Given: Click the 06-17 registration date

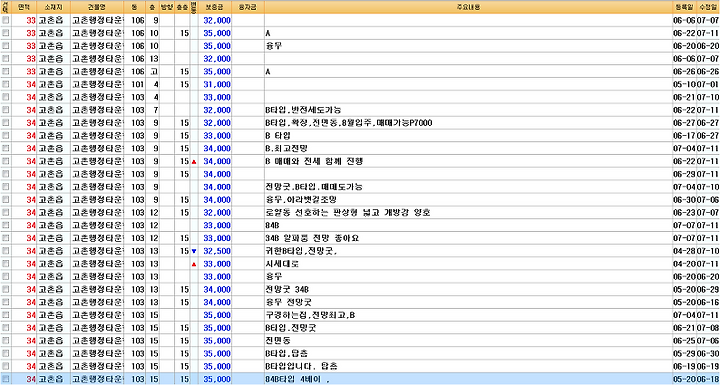Looking at the screenshot, I should [684, 136].
